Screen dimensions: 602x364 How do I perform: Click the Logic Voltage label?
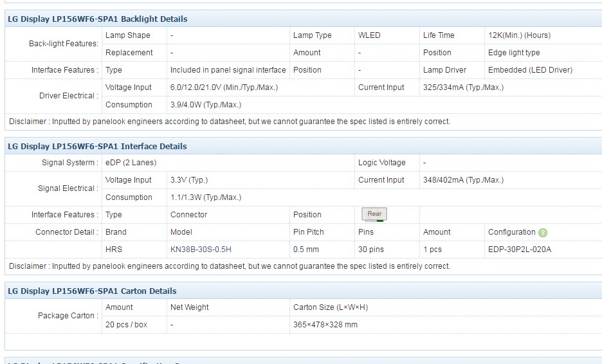(381, 163)
